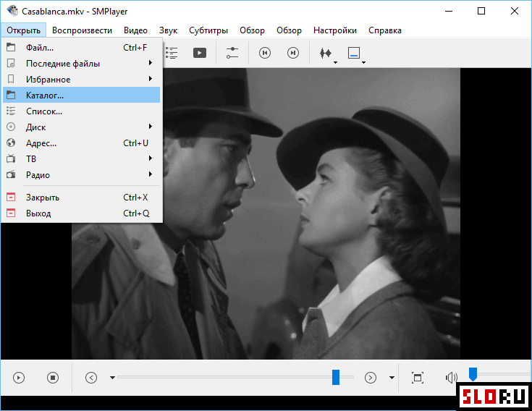Click the volume slider handle
Image resolution: width=532 pixels, height=411 pixels.
[x=473, y=373]
